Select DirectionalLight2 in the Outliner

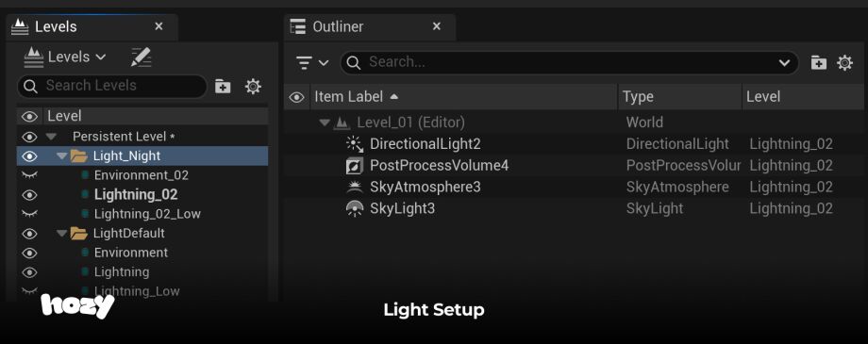click(x=426, y=144)
